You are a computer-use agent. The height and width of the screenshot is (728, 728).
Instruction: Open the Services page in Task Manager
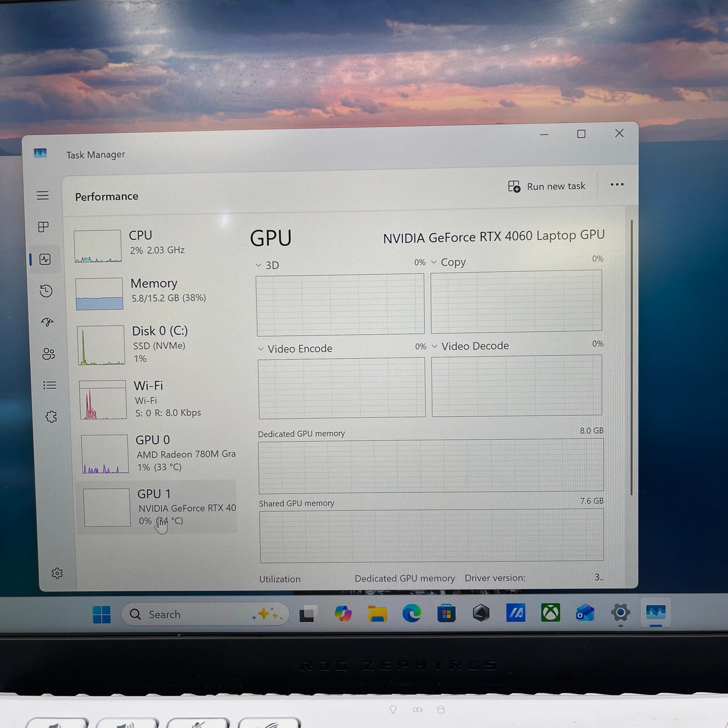point(51,417)
